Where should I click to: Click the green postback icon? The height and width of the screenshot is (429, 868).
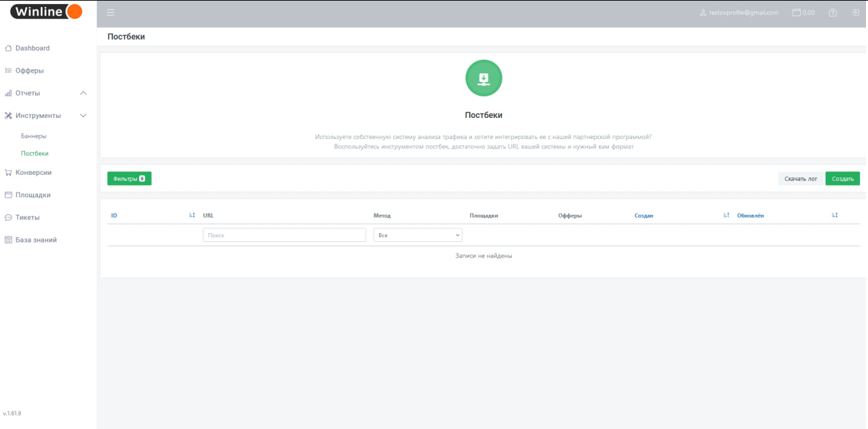484,78
